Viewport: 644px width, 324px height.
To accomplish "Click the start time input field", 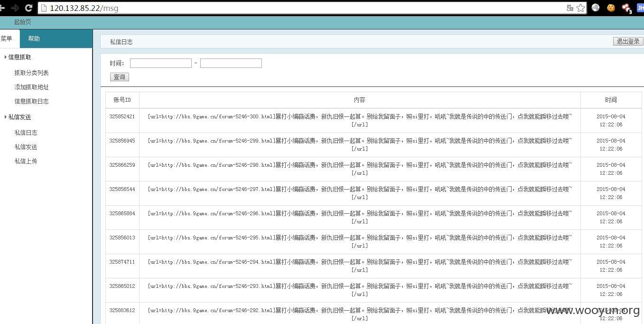I will pyautogui.click(x=161, y=63).
